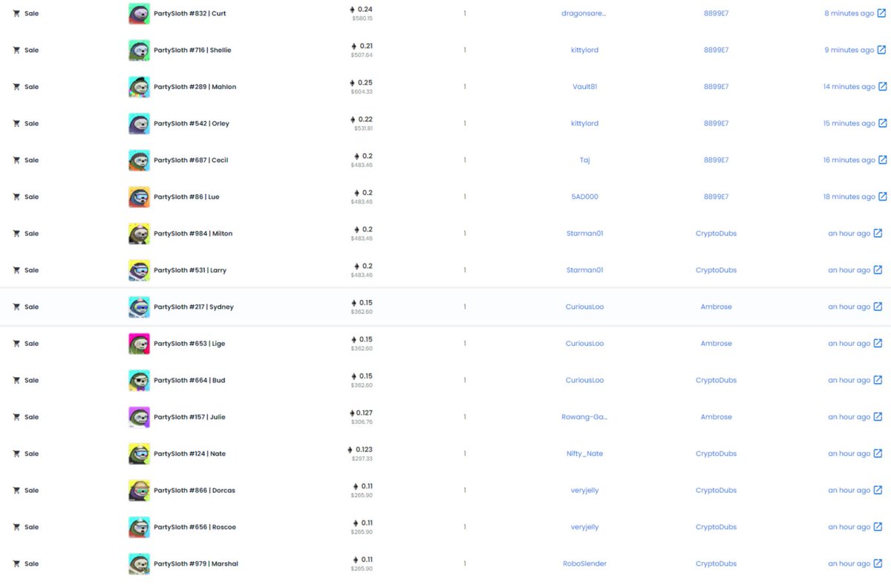View seller profile Taj
The image size is (891, 588).
(x=585, y=160)
